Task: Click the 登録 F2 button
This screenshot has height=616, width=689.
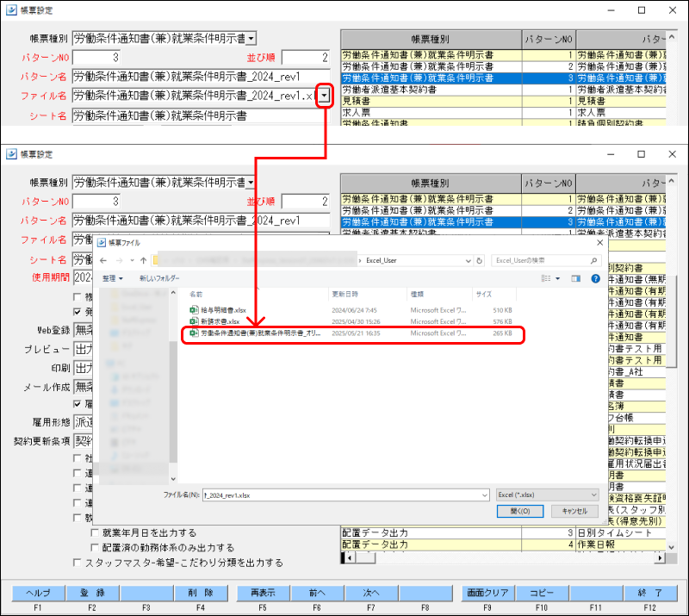Action: click(x=91, y=593)
